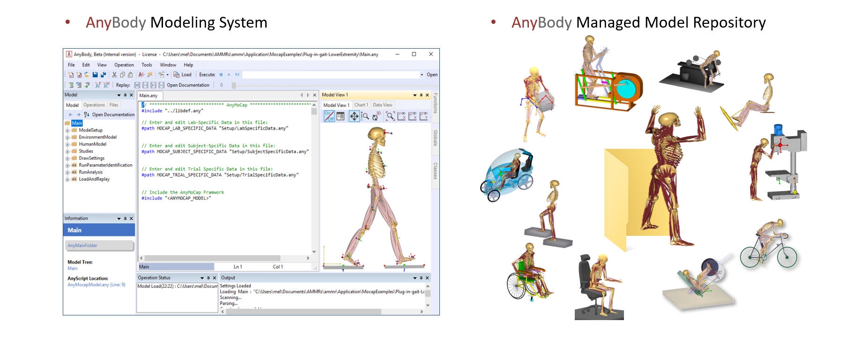This screenshot has height=358, width=868.
Task: Switch to the Chart 1 tab
Action: (361, 105)
